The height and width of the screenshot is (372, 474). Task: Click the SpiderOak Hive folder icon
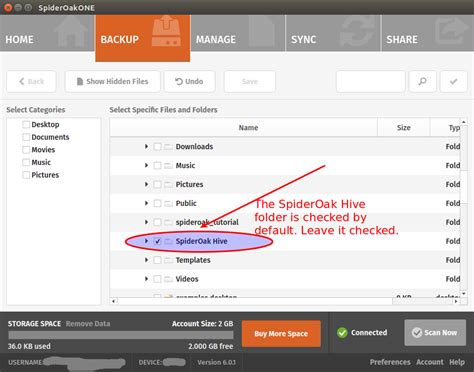click(169, 241)
